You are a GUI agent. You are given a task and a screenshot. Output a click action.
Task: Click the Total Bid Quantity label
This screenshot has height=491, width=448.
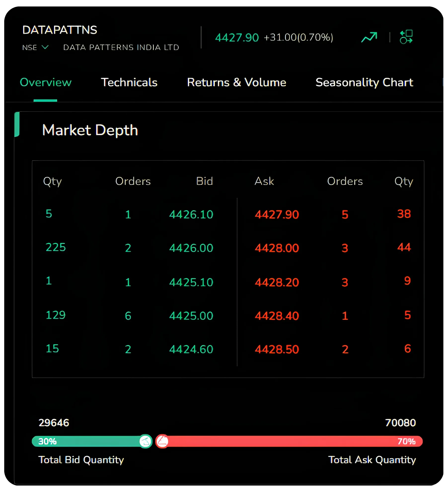pyautogui.click(x=81, y=460)
